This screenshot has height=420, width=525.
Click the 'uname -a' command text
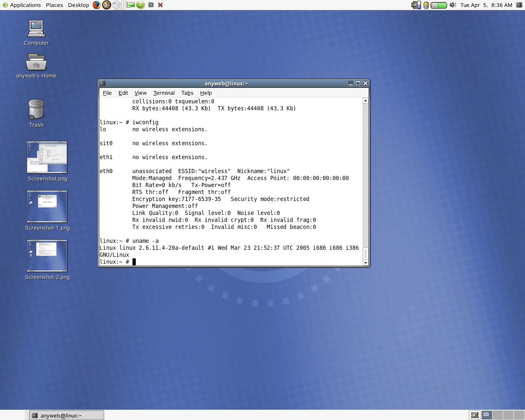[x=145, y=241]
